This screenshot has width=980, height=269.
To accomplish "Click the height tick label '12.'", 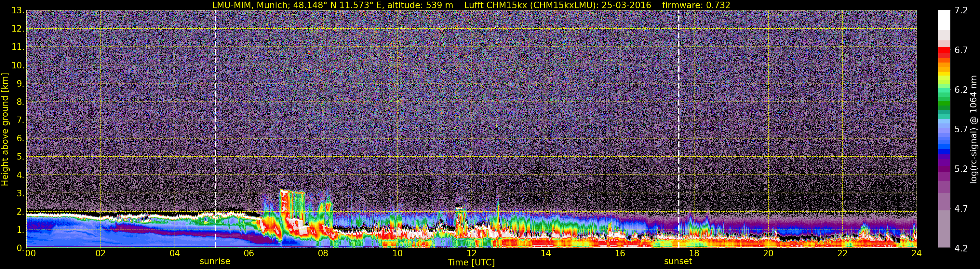I will click(x=18, y=29).
